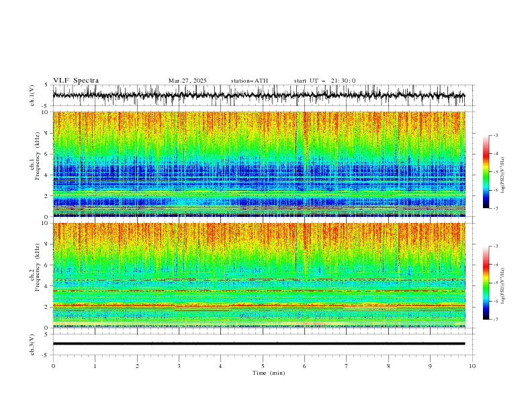The width and height of the screenshot is (532, 411).
Task: Click the time axis tick label '0'
Action: (x=53, y=366)
